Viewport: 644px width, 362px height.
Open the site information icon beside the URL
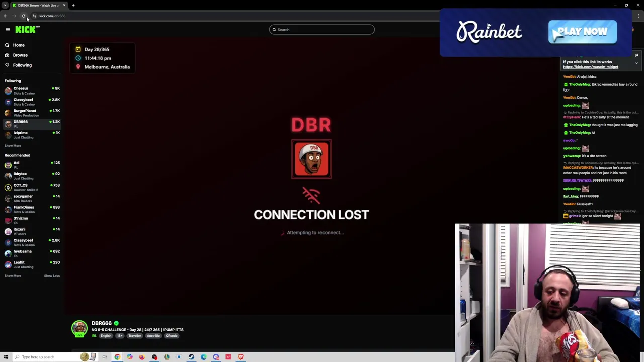coord(34,16)
